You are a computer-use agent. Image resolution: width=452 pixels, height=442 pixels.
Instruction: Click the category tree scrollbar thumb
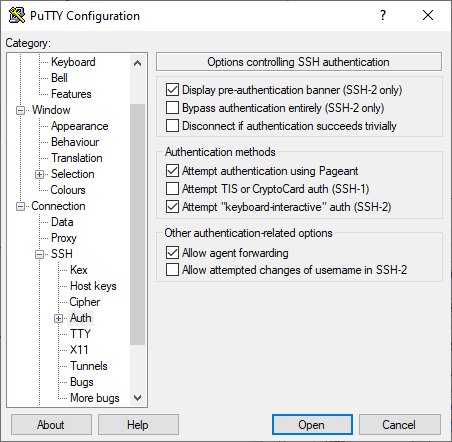[x=137, y=224]
